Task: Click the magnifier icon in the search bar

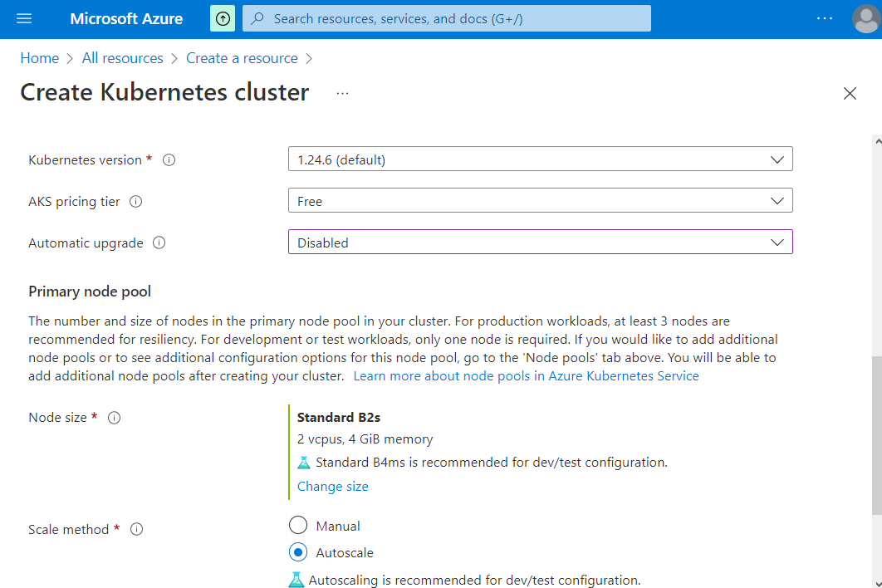Action: point(257,18)
